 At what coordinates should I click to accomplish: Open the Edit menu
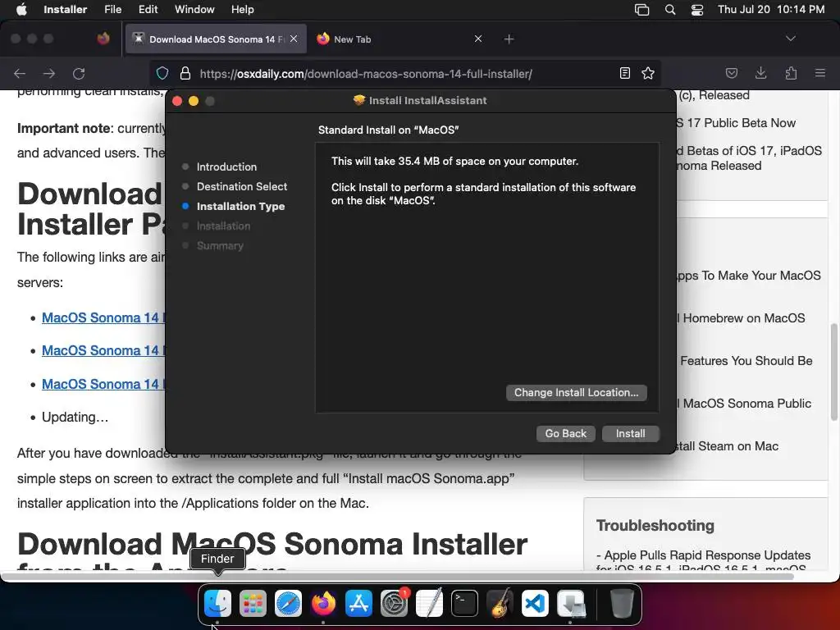coord(148,9)
